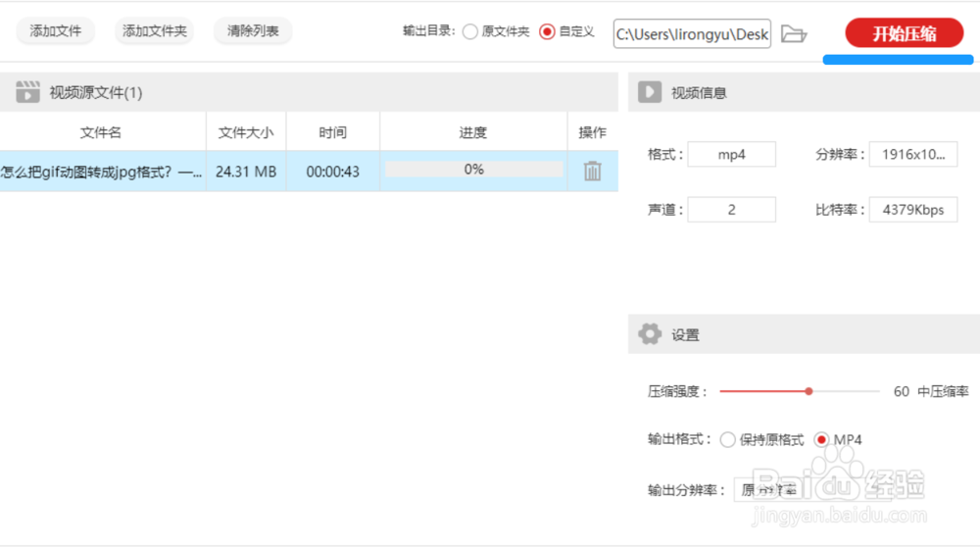Click the 24.31 MB file size cell
This screenshot has height=549, width=980.
(x=246, y=172)
